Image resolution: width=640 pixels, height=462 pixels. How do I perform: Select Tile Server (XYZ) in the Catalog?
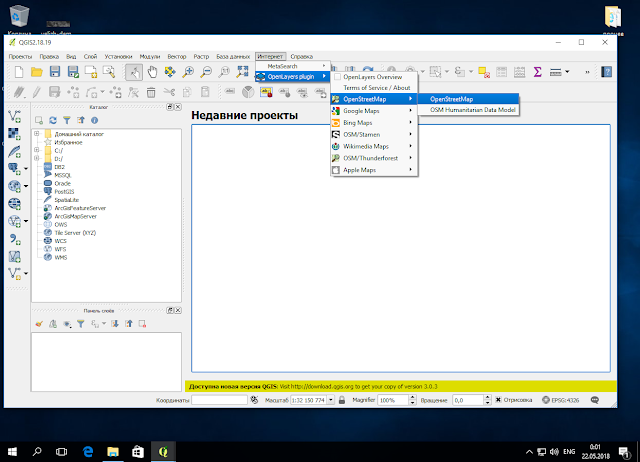tap(75, 233)
